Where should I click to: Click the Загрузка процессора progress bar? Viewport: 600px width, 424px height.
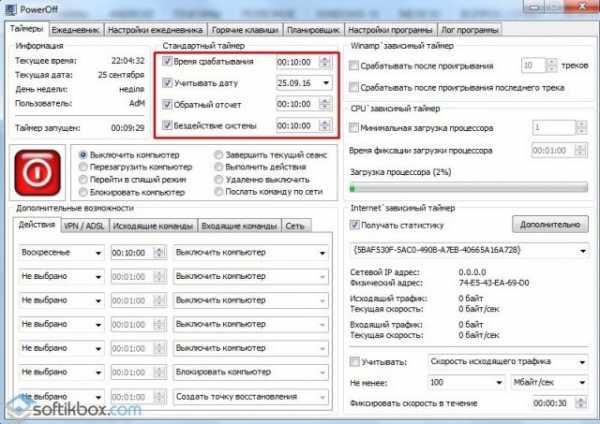468,186
